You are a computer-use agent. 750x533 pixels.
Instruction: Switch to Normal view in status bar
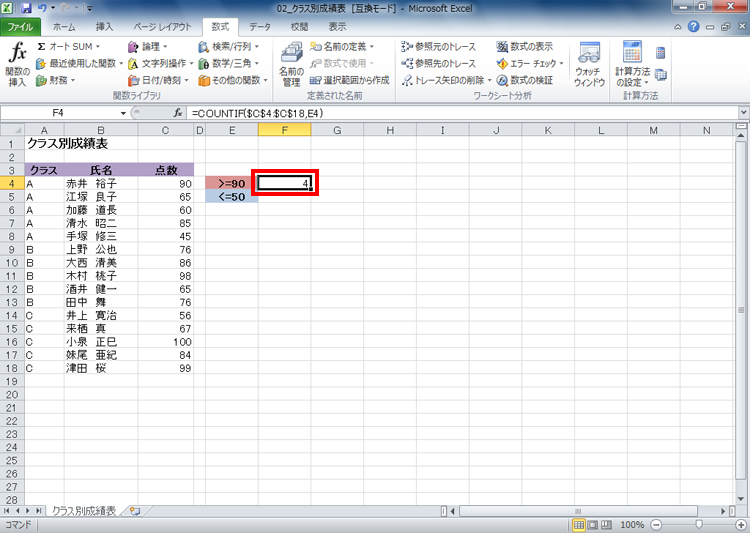coord(578,525)
